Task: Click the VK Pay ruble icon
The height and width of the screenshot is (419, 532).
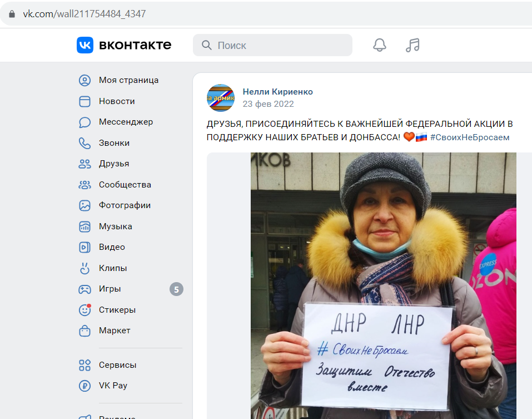Action: [85, 386]
